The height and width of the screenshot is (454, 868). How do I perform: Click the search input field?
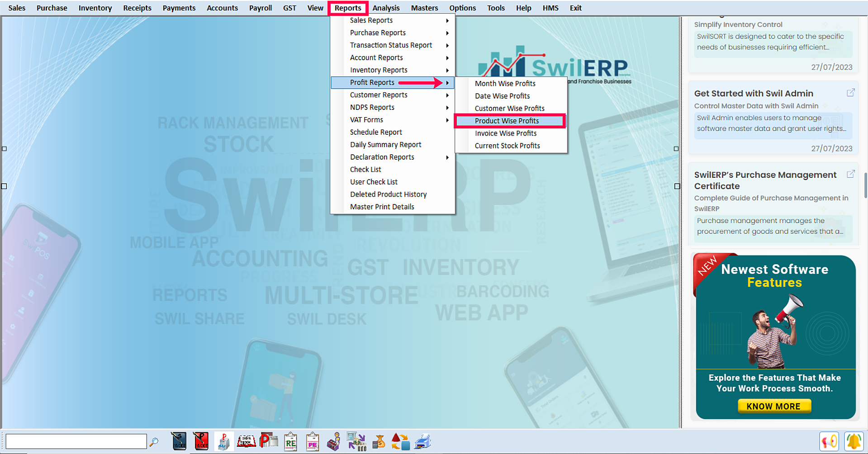76,441
